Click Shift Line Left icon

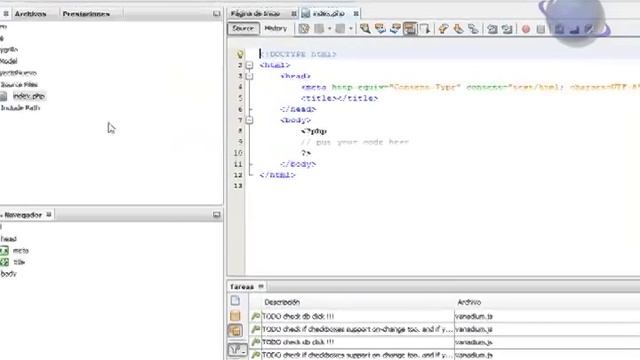(492, 29)
